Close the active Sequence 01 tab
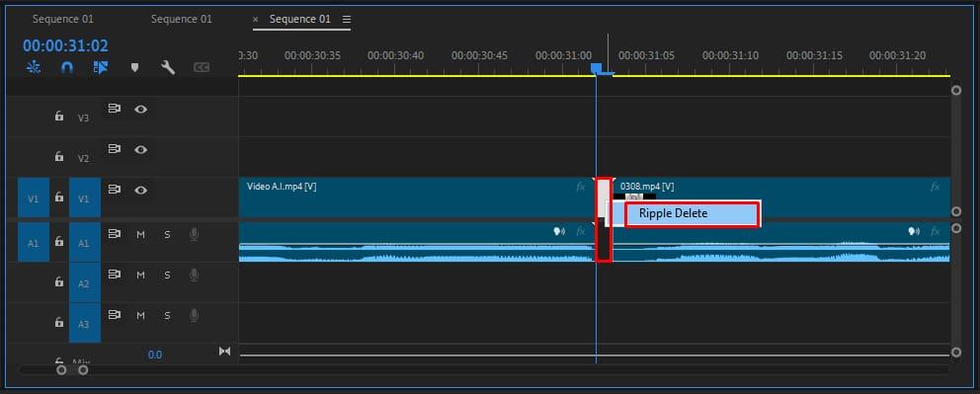 click(255, 20)
